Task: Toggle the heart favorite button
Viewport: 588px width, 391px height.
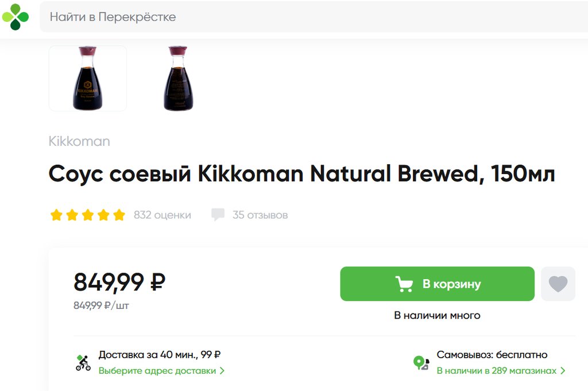Action: pos(558,284)
